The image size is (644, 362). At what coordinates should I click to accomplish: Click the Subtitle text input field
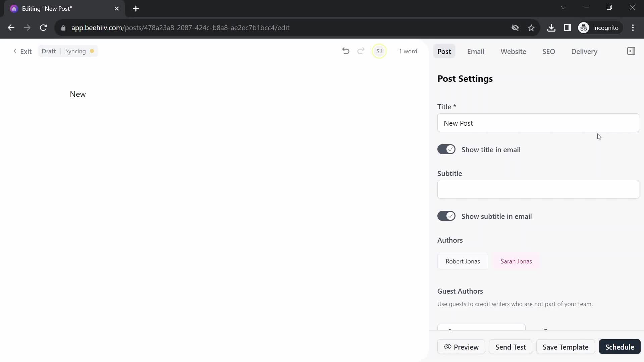[x=538, y=190]
